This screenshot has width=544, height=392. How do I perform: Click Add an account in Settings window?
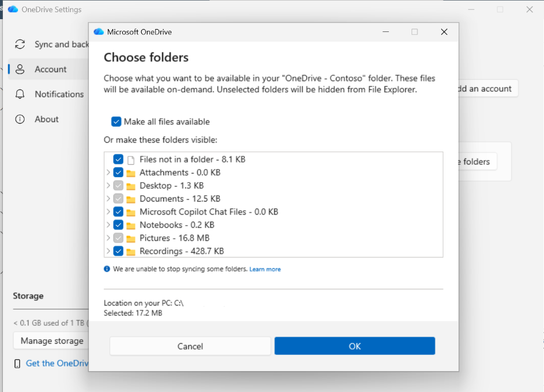[488, 89]
